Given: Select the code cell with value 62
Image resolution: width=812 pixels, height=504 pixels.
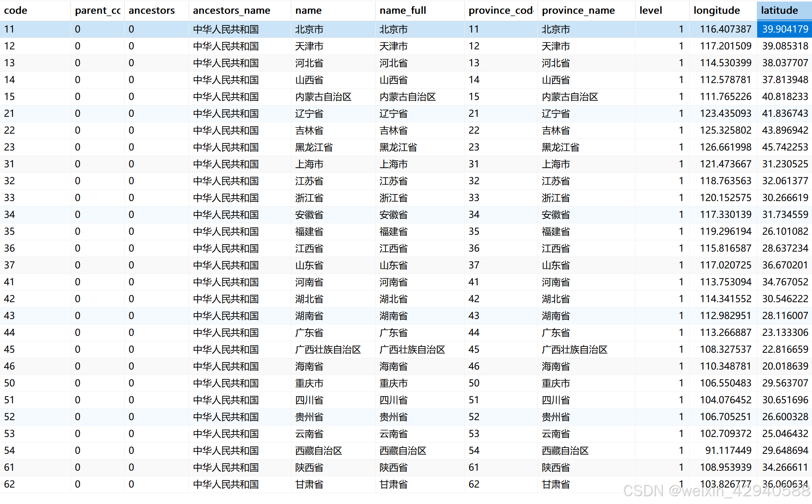Looking at the screenshot, I should [x=10, y=484].
